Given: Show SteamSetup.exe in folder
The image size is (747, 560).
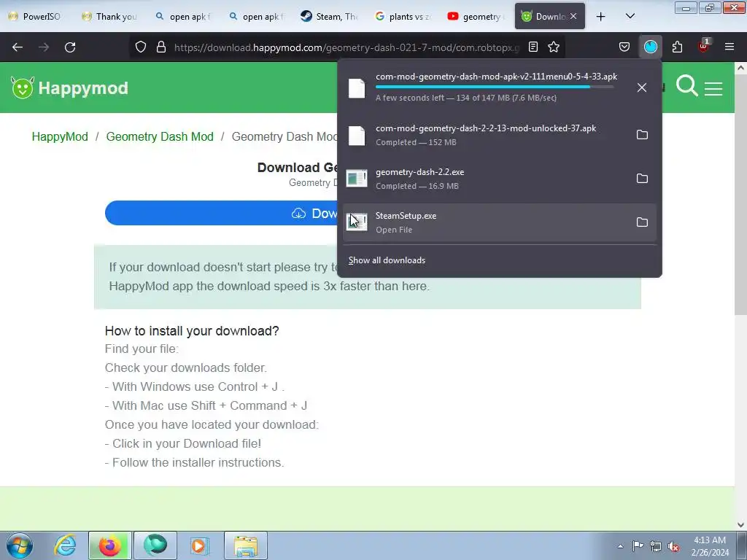Looking at the screenshot, I should coord(642,222).
